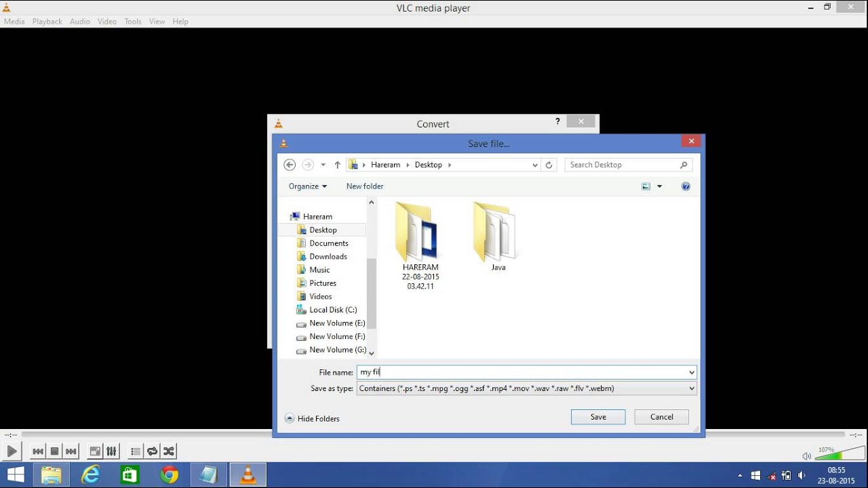The image size is (868, 488).
Task: Click the Cancel button
Action: (662, 417)
